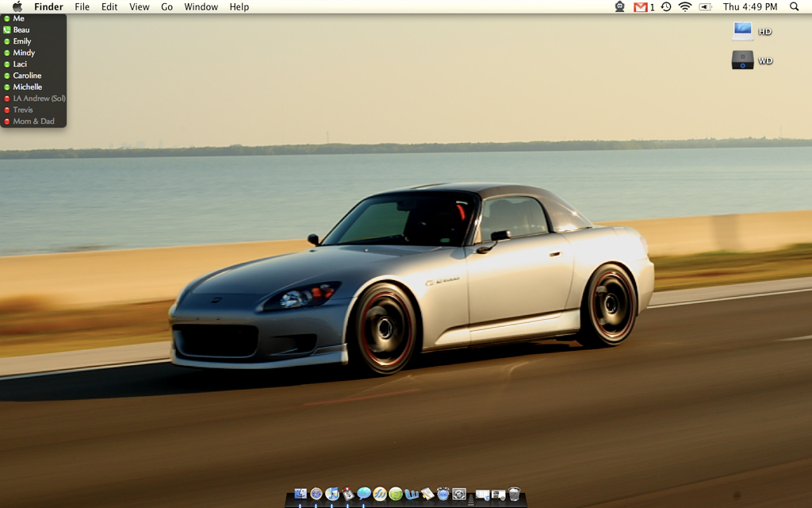Open the File menu
Viewport: 812px width, 508px height.
[82, 7]
